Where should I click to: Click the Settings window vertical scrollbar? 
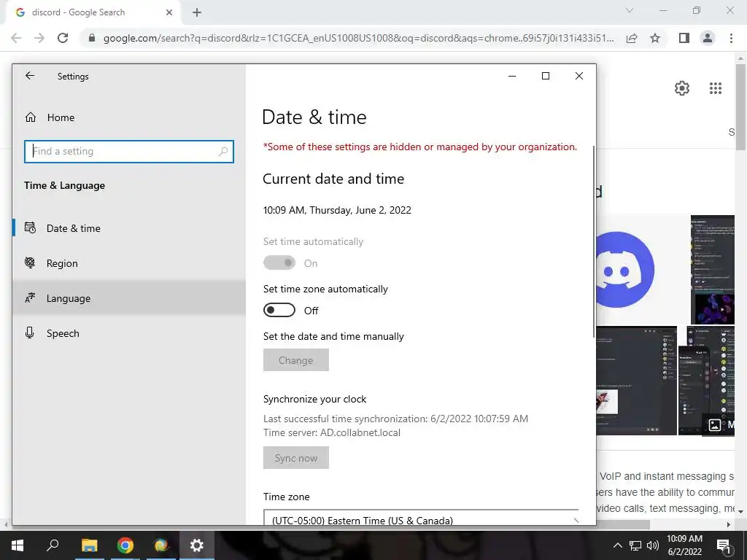(x=594, y=242)
